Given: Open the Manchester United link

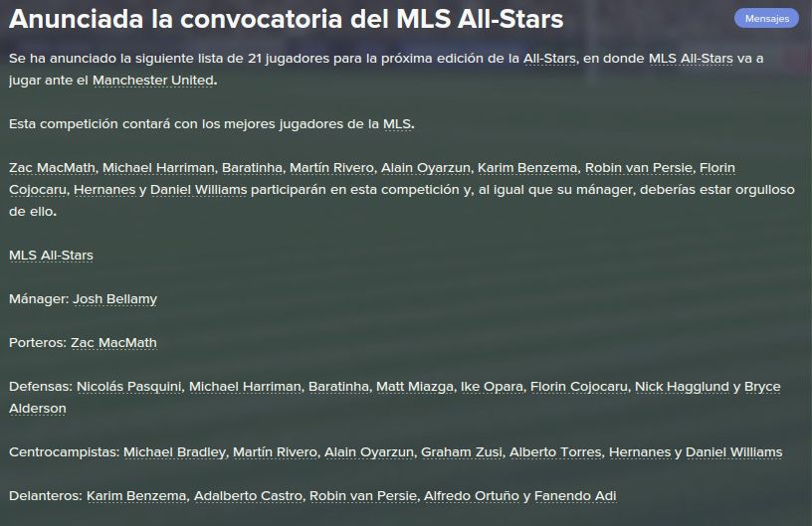Looking at the screenshot, I should tap(153, 81).
